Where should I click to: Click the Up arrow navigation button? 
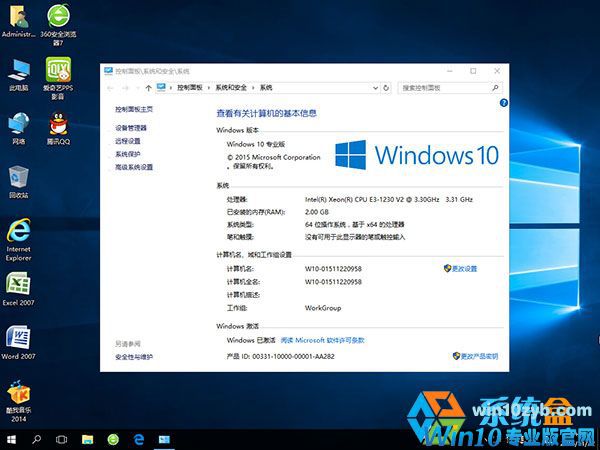(148, 88)
